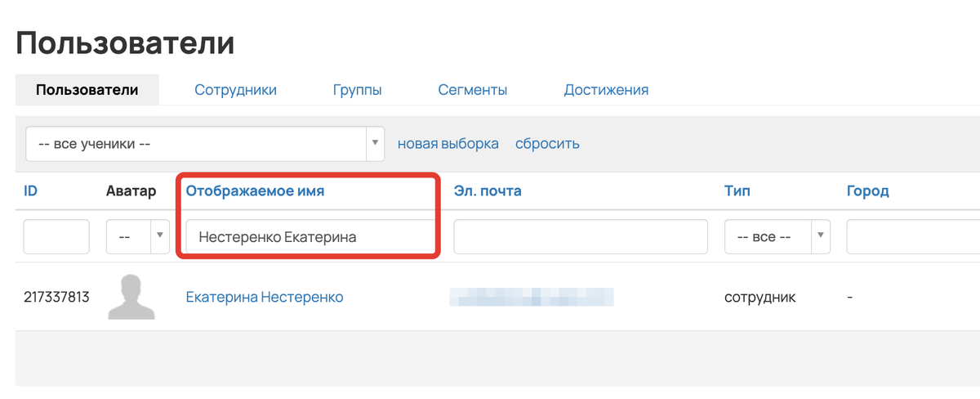Click the name filter field with Нестеренко Екатерина

(310, 237)
